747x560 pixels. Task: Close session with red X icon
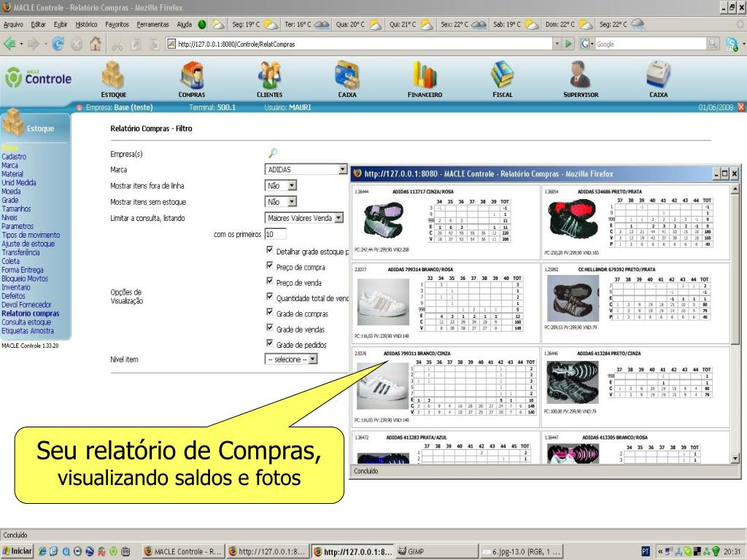click(x=741, y=107)
